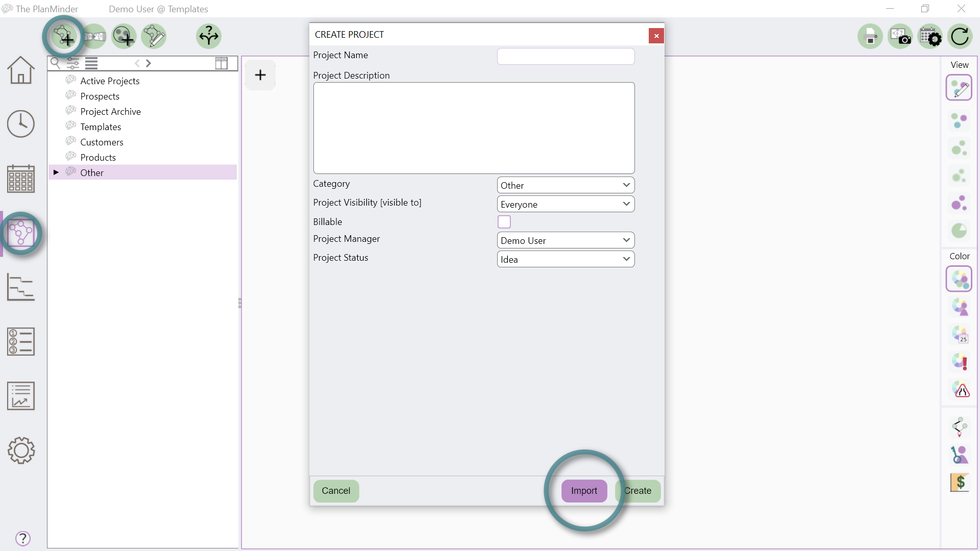
Task: Open the create new project tool
Action: point(63,36)
